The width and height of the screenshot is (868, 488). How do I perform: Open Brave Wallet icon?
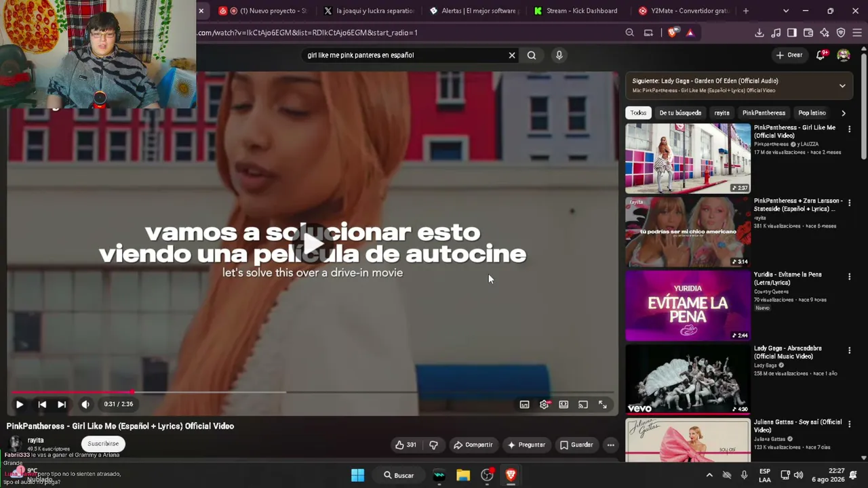click(808, 33)
